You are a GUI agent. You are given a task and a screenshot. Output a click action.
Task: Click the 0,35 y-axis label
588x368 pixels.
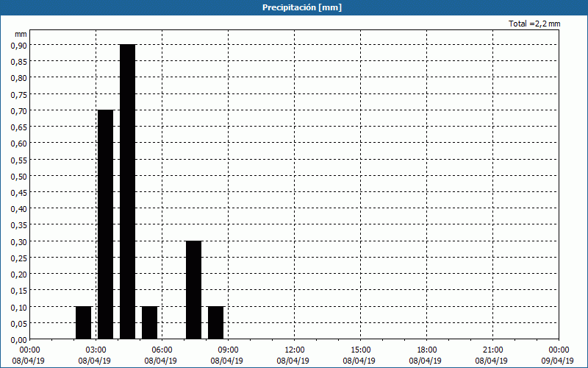(x=19, y=225)
